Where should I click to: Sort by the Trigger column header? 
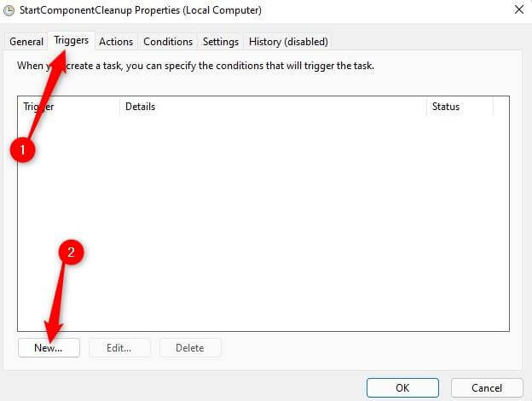click(x=69, y=107)
